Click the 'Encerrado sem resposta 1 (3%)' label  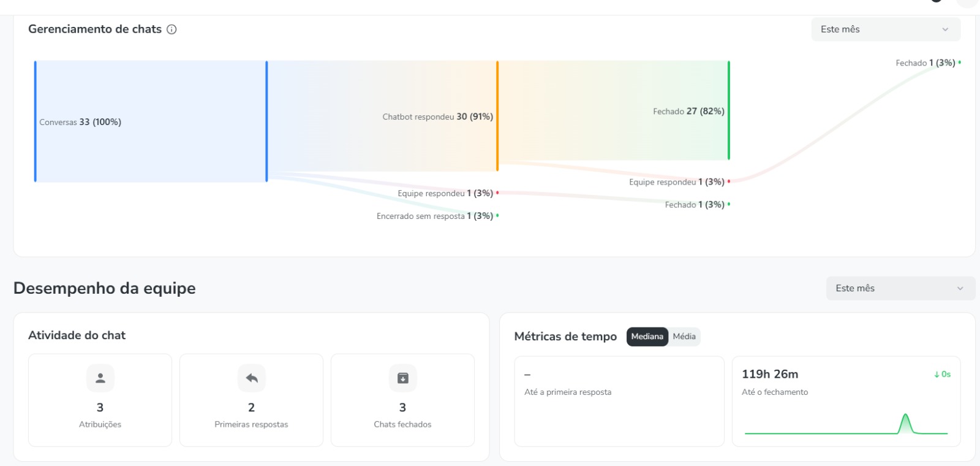point(435,216)
